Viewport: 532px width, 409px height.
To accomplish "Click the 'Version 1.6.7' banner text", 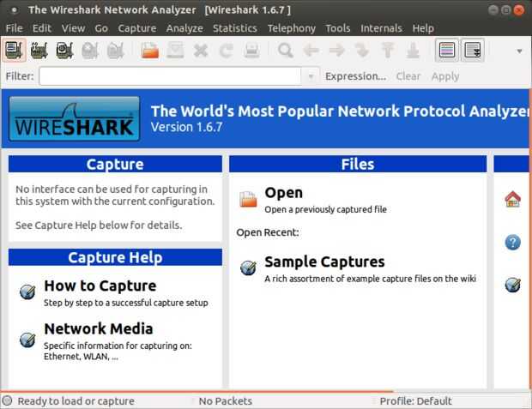I will tap(186, 127).
